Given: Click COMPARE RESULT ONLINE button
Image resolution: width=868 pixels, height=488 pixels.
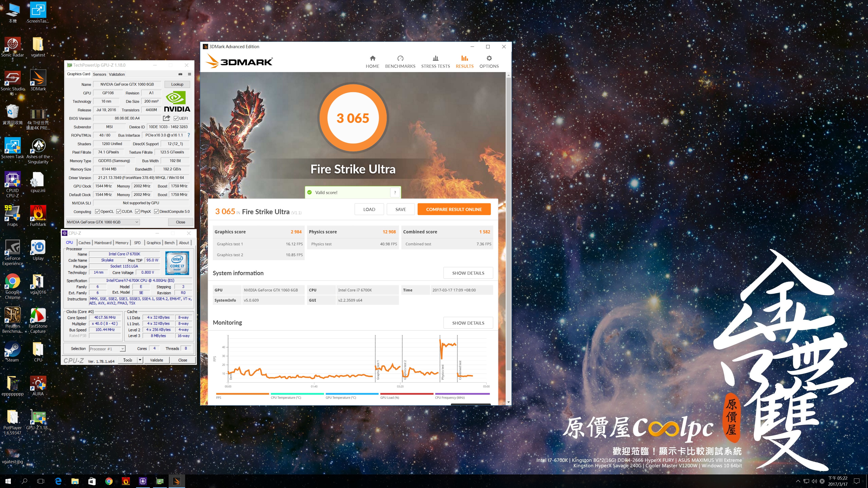Looking at the screenshot, I should (454, 209).
